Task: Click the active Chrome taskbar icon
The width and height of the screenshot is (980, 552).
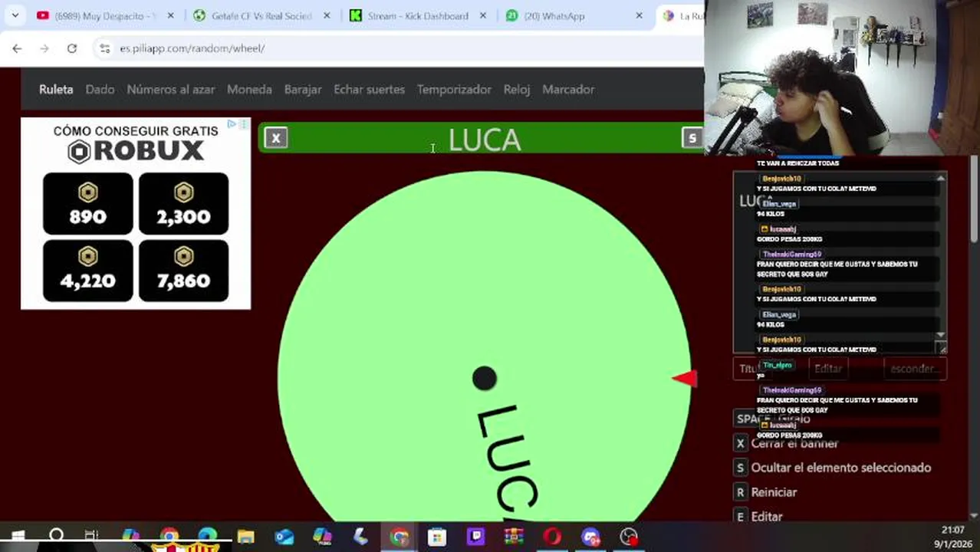Action: [x=399, y=537]
